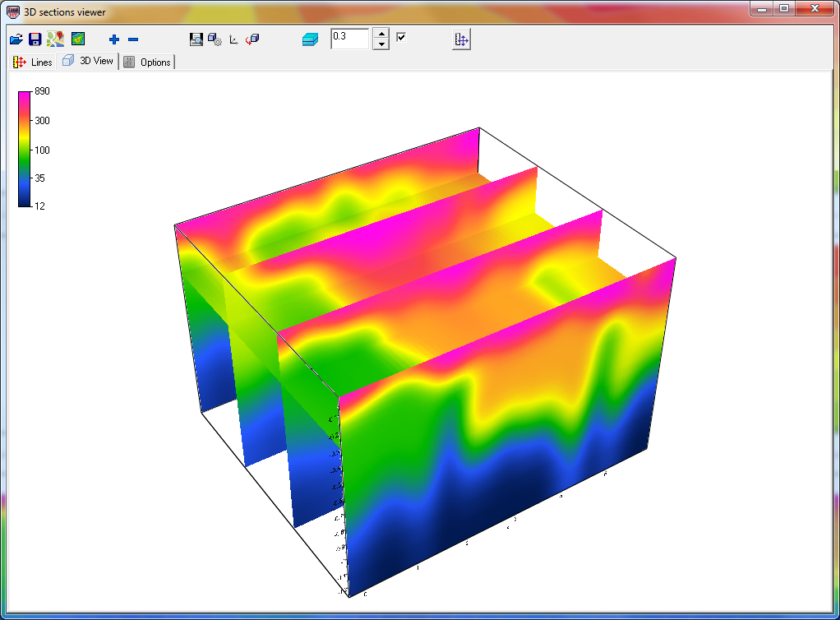This screenshot has height=620, width=840.
Task: Toggle the checkbox next to 0.3 value
Action: (401, 37)
